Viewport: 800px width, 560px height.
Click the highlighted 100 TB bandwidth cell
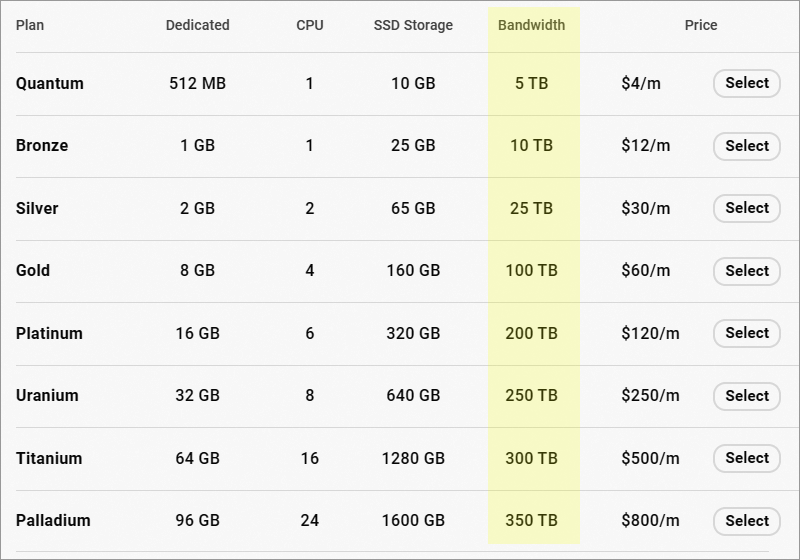click(531, 271)
